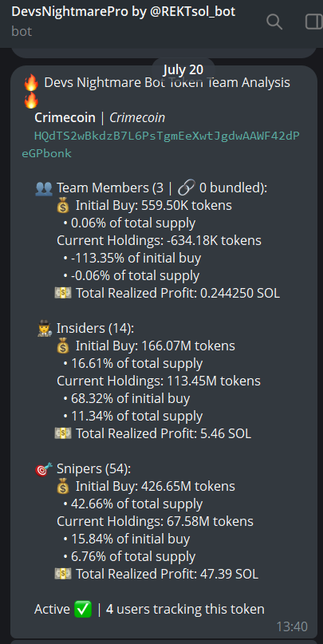Click the money bag beside Snipers Initial Buy
Viewport: 323px width, 644px height.
63,486
